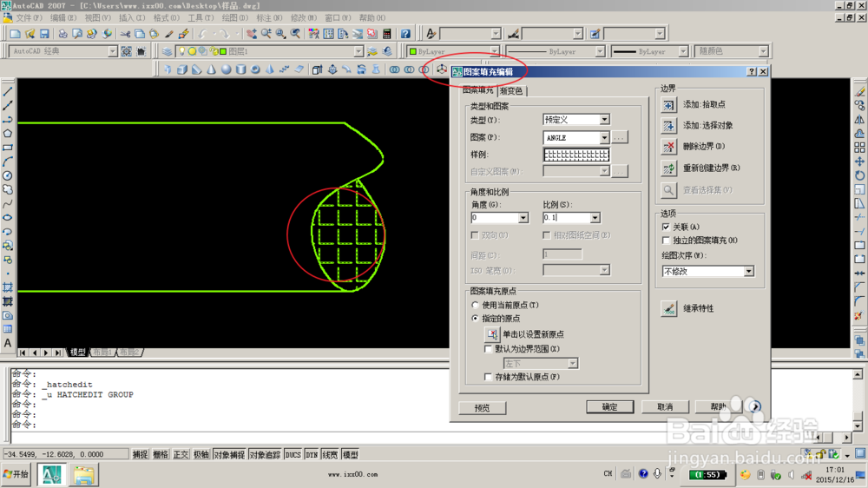This screenshot has height=488, width=868.
Task: Click the Plot print icon
Action: coord(62,34)
